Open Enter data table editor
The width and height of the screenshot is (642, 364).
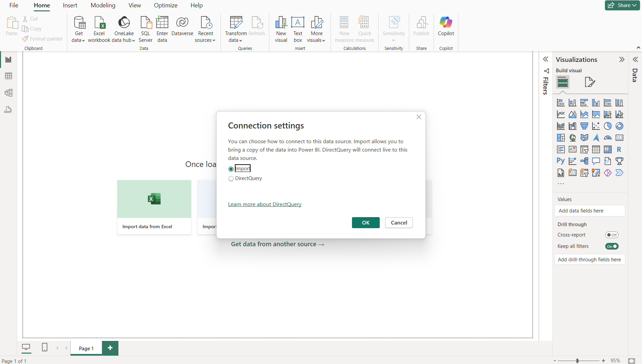(162, 29)
